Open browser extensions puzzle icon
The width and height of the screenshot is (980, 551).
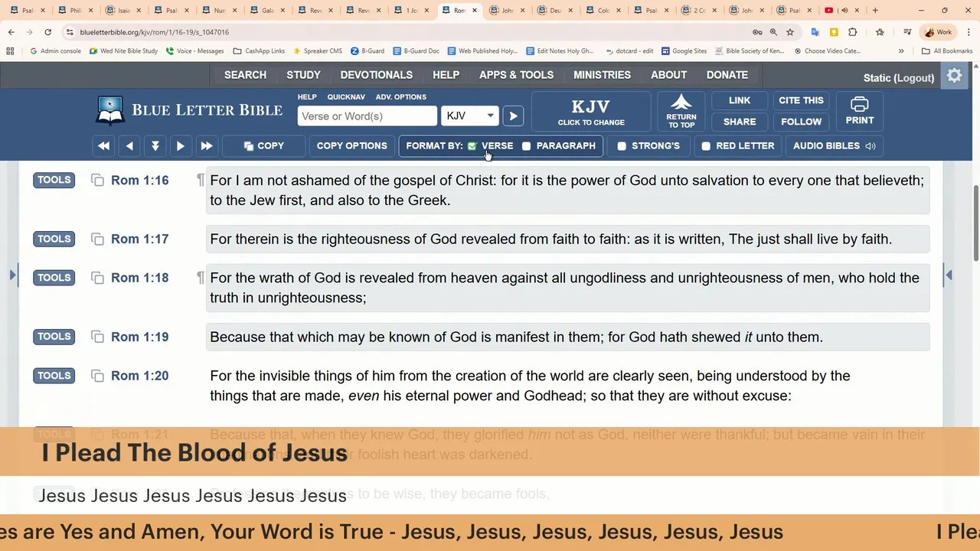coord(852,32)
